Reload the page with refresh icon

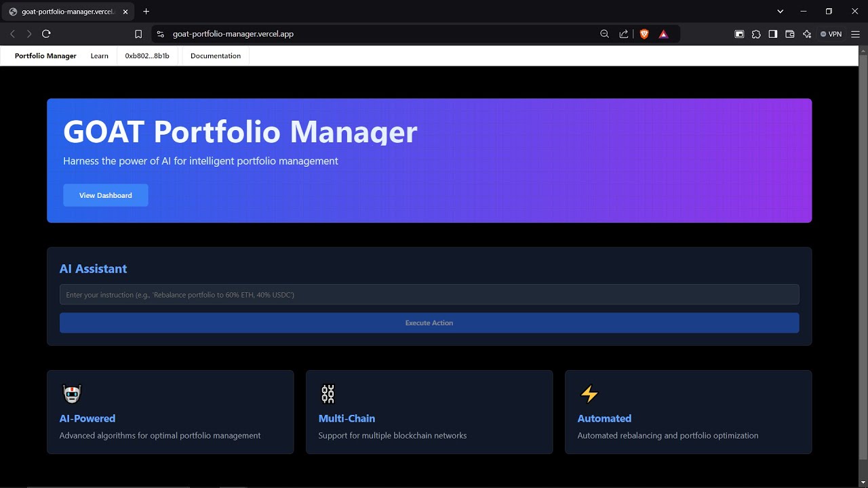point(46,34)
